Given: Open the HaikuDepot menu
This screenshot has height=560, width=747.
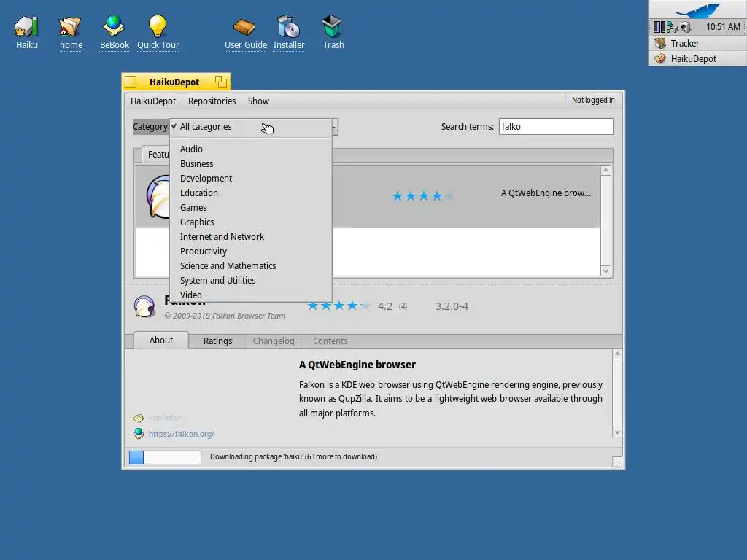Looking at the screenshot, I should point(153,101).
